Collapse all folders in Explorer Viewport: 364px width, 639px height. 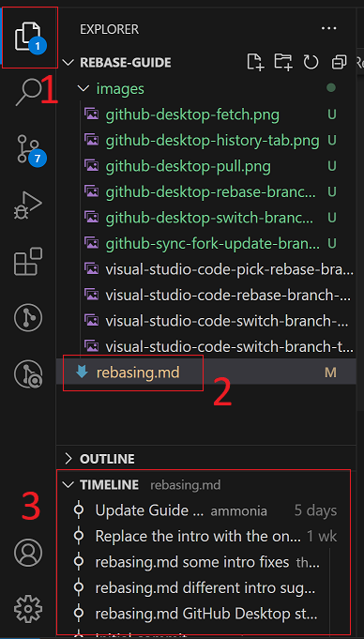tap(339, 62)
